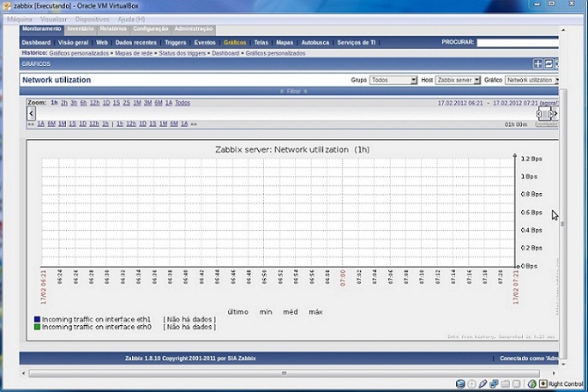Open Mapas de rede in the Histórico breadcrumb

134,54
